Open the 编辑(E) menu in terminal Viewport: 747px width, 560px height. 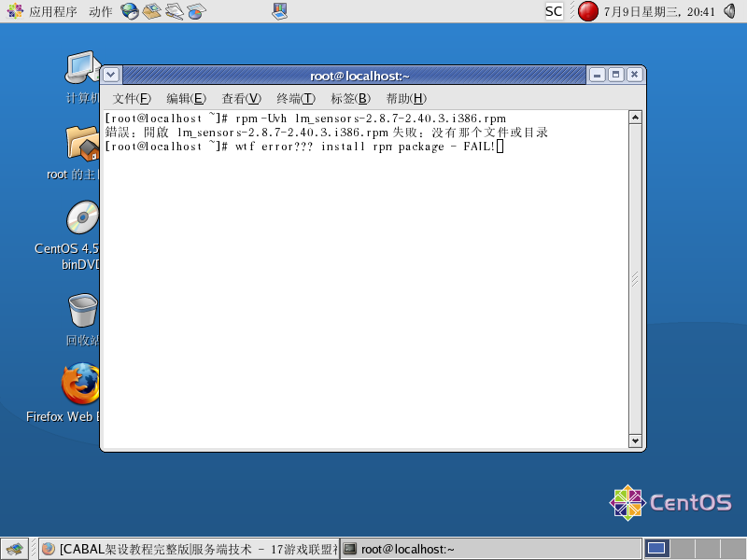pyautogui.click(x=185, y=99)
